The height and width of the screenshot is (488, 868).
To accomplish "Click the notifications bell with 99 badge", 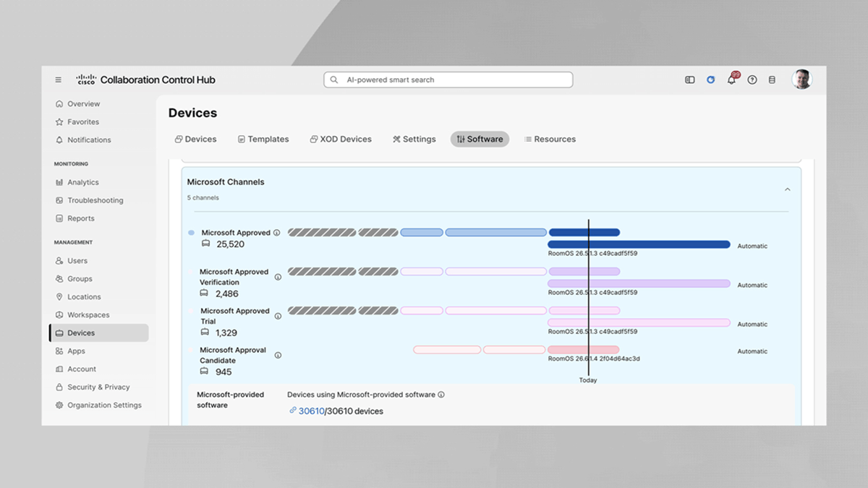I will coord(732,79).
